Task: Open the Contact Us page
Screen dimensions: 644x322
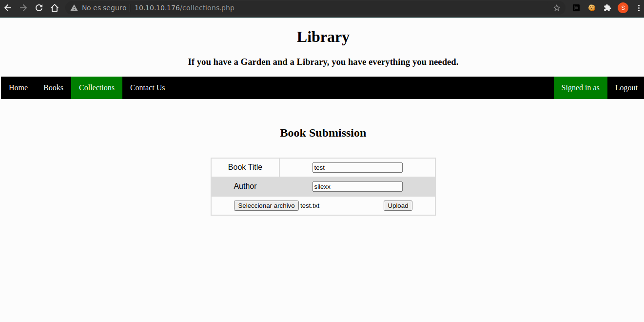Action: (x=147, y=88)
